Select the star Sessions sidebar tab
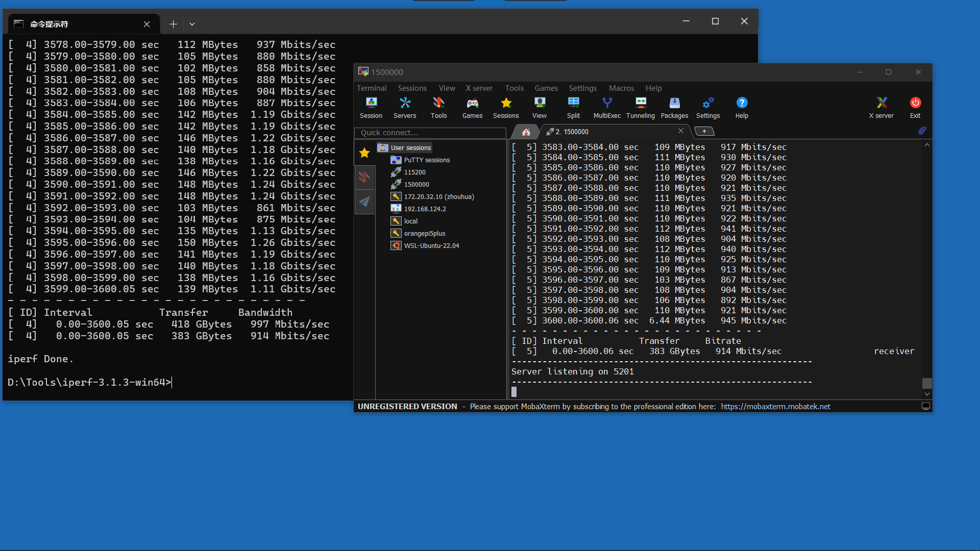Viewport: 980px width, 551px height. click(x=364, y=153)
